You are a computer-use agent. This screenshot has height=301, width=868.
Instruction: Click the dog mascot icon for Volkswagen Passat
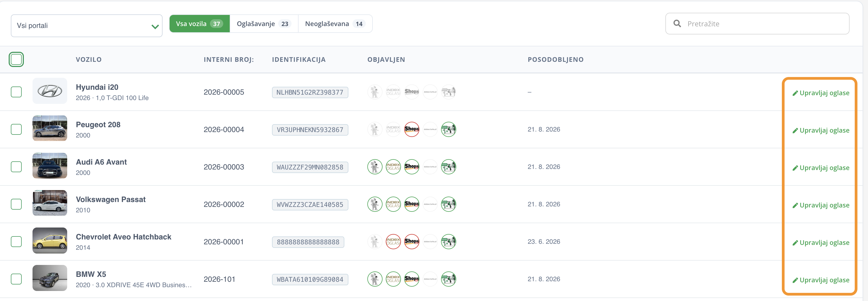375,204
